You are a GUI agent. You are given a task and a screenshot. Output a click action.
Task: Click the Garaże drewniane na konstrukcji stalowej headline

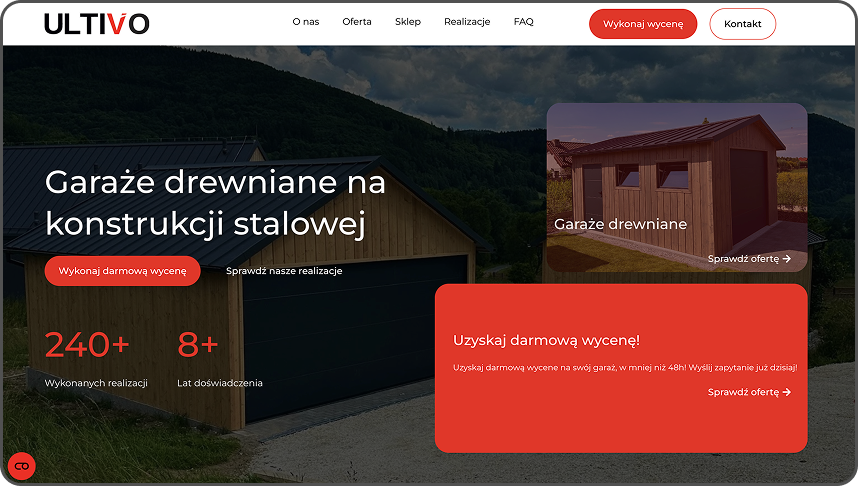[x=215, y=203]
